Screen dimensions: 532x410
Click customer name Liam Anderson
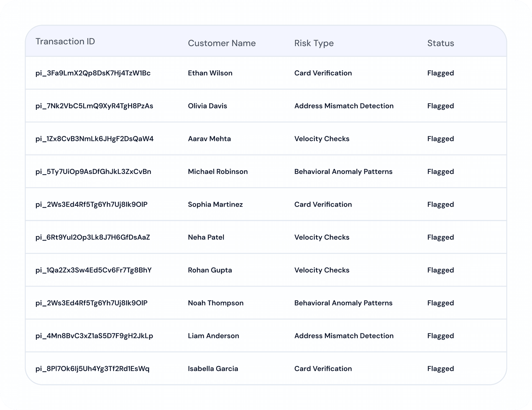coord(213,336)
